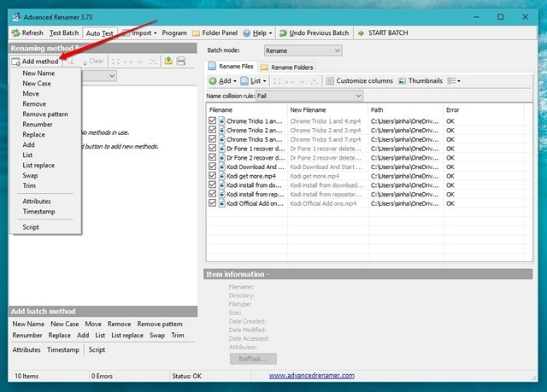Click the Undo Previous Batch icon
547x392 pixels.
click(x=283, y=33)
